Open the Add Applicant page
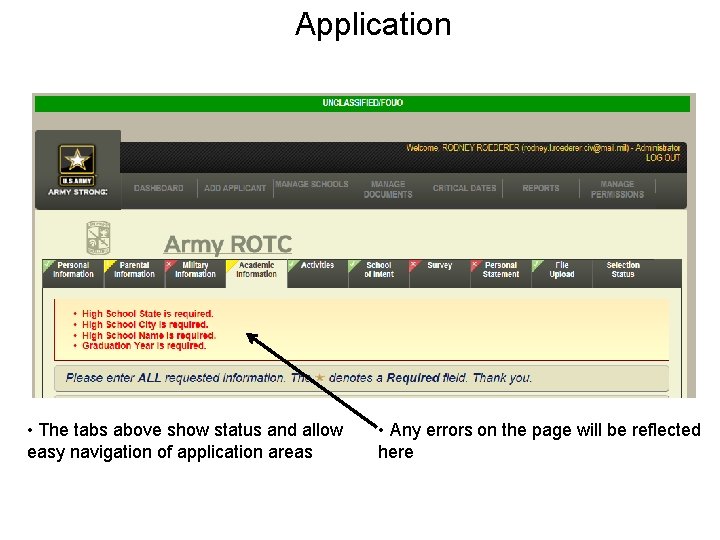The width and height of the screenshot is (720, 540). (235, 188)
